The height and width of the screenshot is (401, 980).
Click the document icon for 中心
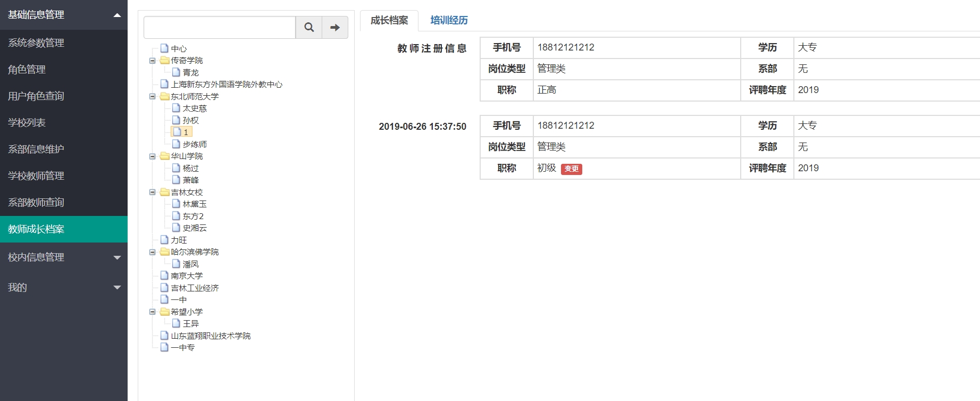(164, 48)
